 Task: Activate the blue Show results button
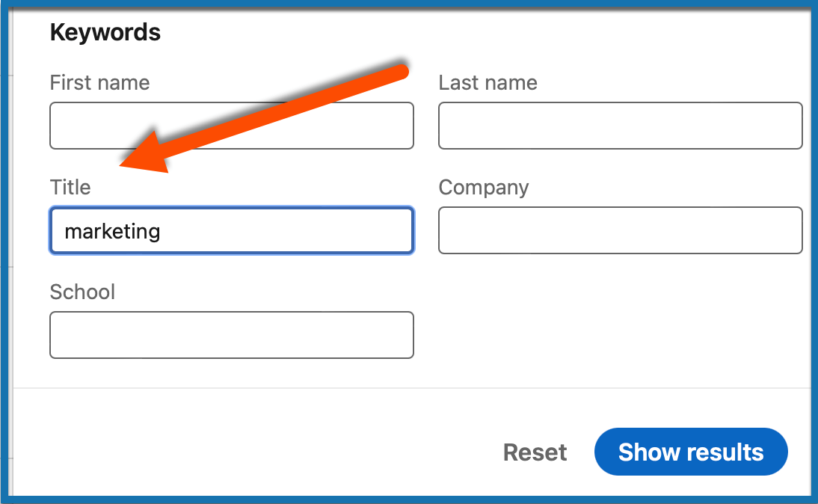(690, 452)
